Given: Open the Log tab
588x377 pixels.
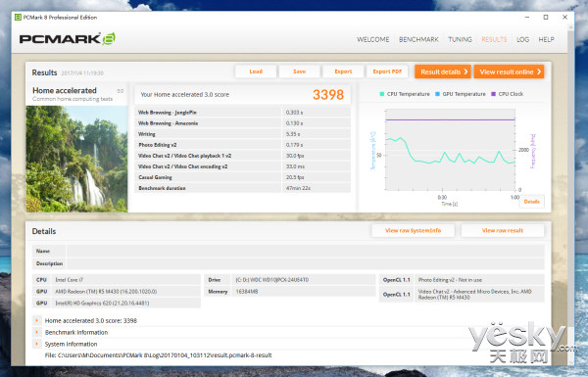Looking at the screenshot, I should (x=522, y=39).
